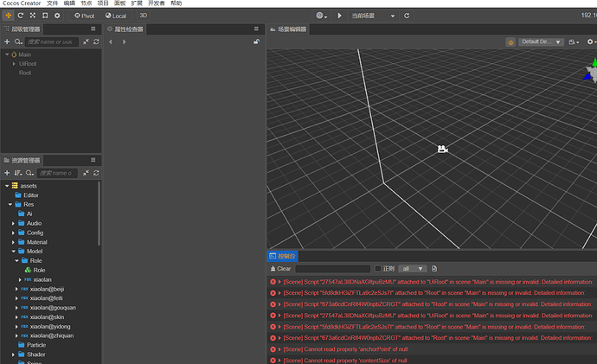Select the Particle folder
597x364 pixels.
(36, 345)
